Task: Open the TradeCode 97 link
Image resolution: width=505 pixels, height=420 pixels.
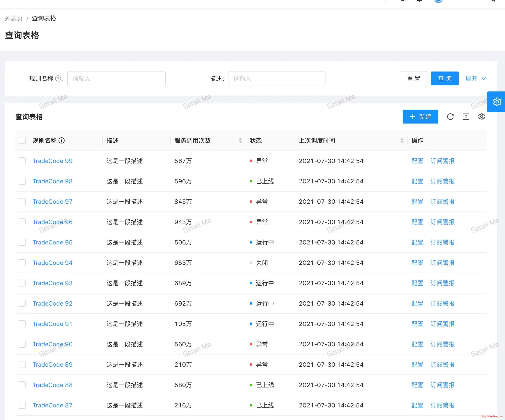Action: click(52, 202)
